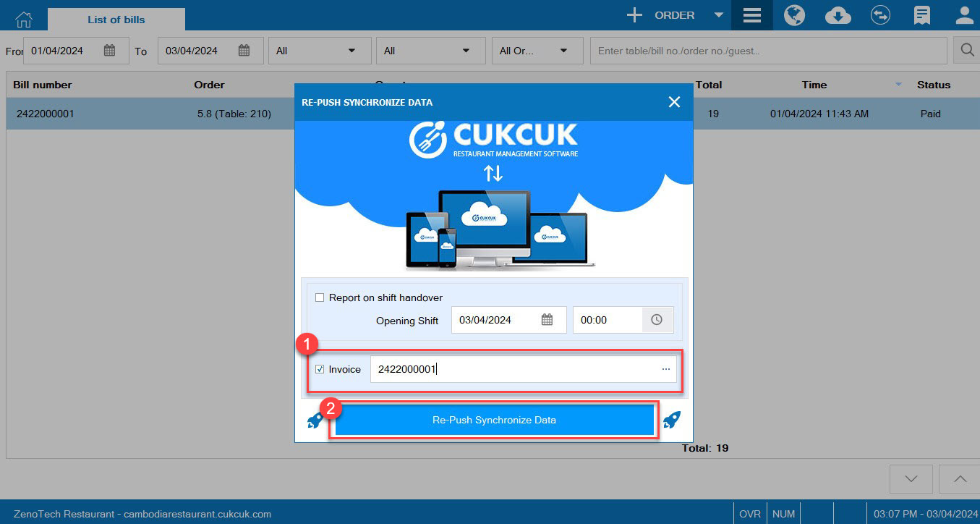
Task: Click the data transfer arrows icon
Action: (x=880, y=14)
